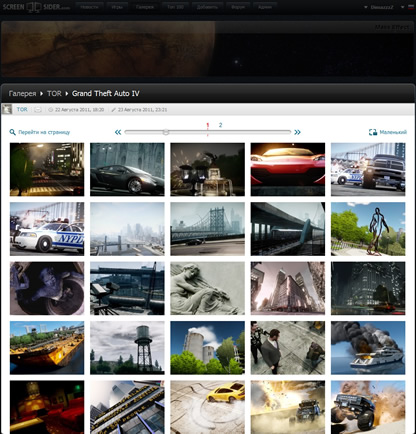Open the Добавить menu item
This screenshot has width=416, height=434.
tap(207, 7)
